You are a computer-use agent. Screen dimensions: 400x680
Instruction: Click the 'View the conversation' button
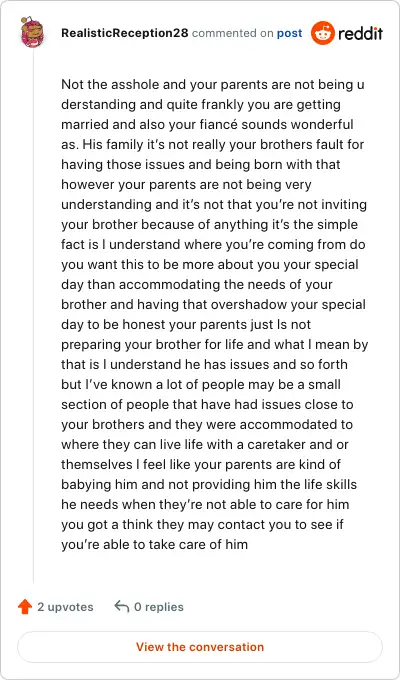coord(200,647)
